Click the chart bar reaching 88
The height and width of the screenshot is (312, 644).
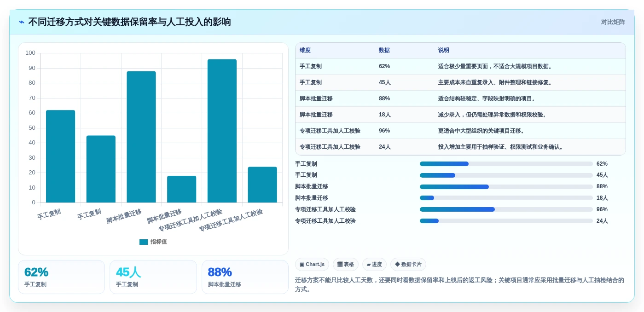[141, 137]
